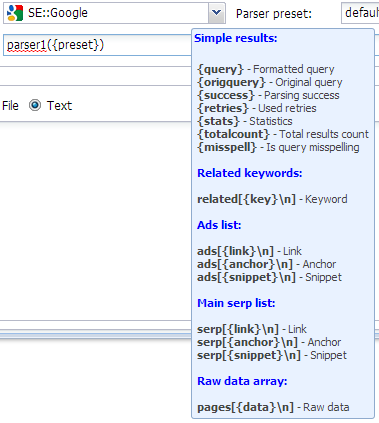The width and height of the screenshot is (379, 423).
Task: Insert the {misspell} query misspelling template
Action: [x=278, y=147]
